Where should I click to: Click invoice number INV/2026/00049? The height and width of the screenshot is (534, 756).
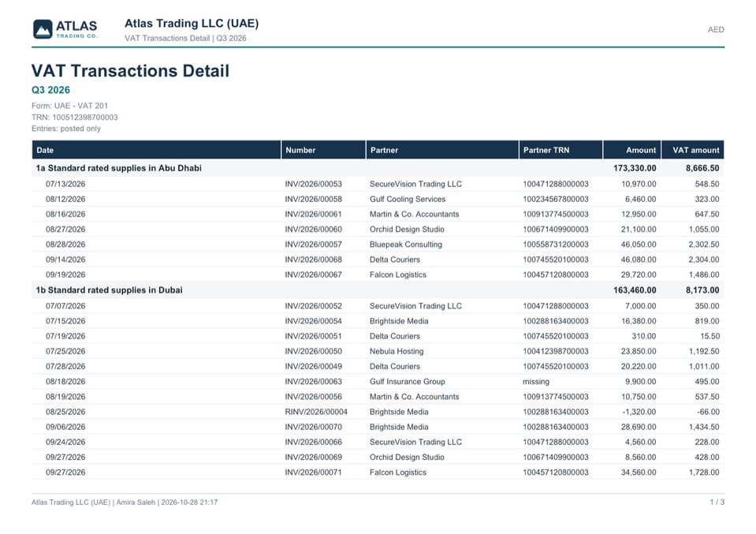coord(314,367)
